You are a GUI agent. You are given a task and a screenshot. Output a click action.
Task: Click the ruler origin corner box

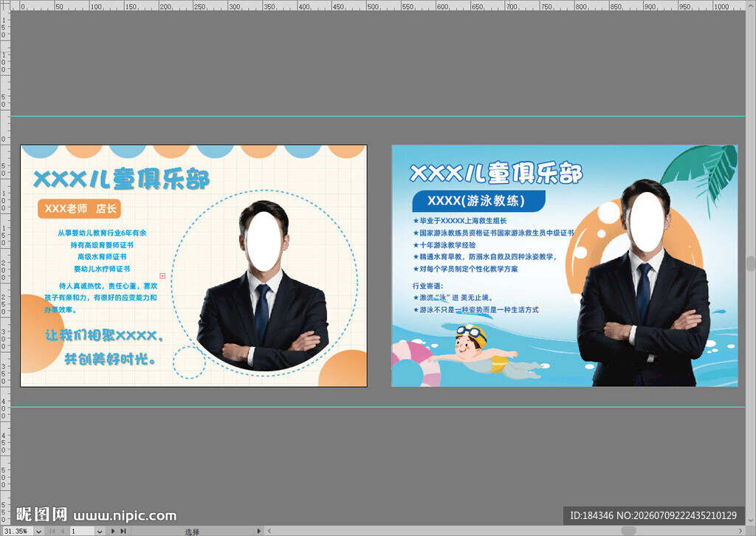(5, 5)
